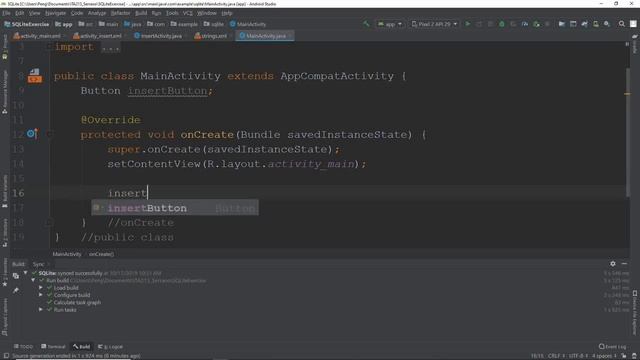Open the Project tool window on the left edge
This screenshot has width=640, height=360.
(5, 48)
